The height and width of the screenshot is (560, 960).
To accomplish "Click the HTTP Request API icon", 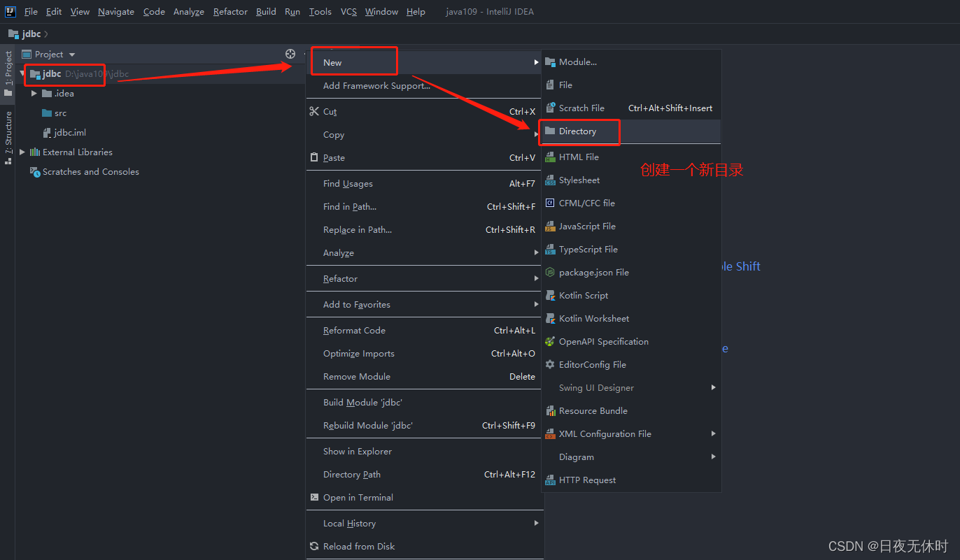I will coord(550,480).
